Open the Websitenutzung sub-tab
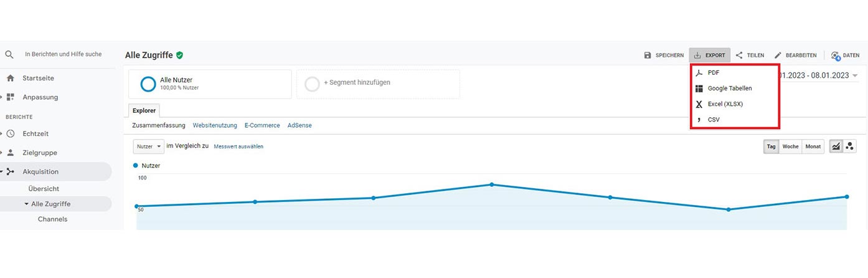868x278 pixels. tap(215, 125)
